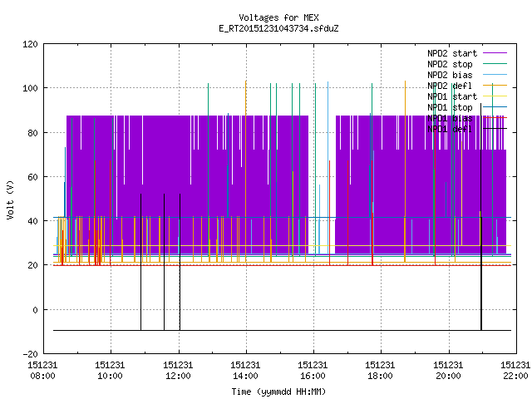Click the x-axis tick label 151231 10:00
532x399 pixels.
click(x=110, y=371)
